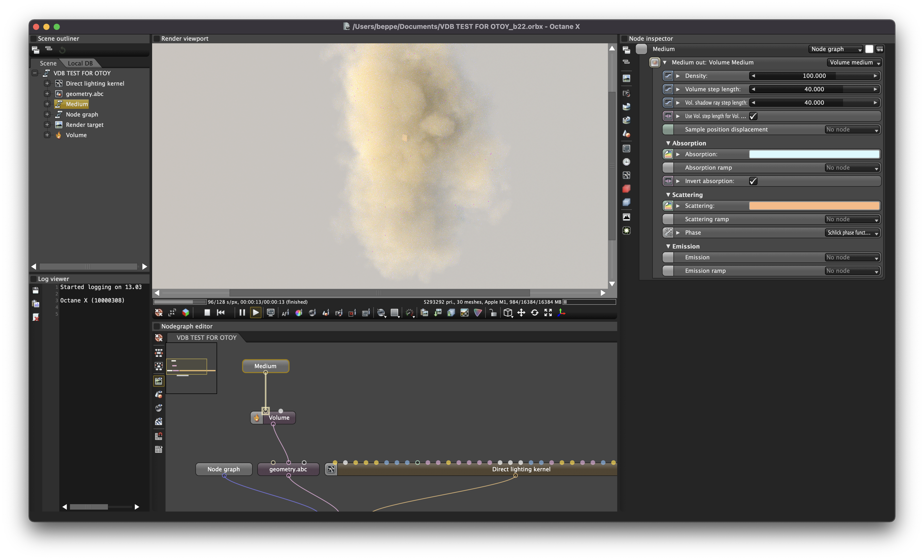
Task: Expand the Render target tree item
Action: [x=47, y=125]
